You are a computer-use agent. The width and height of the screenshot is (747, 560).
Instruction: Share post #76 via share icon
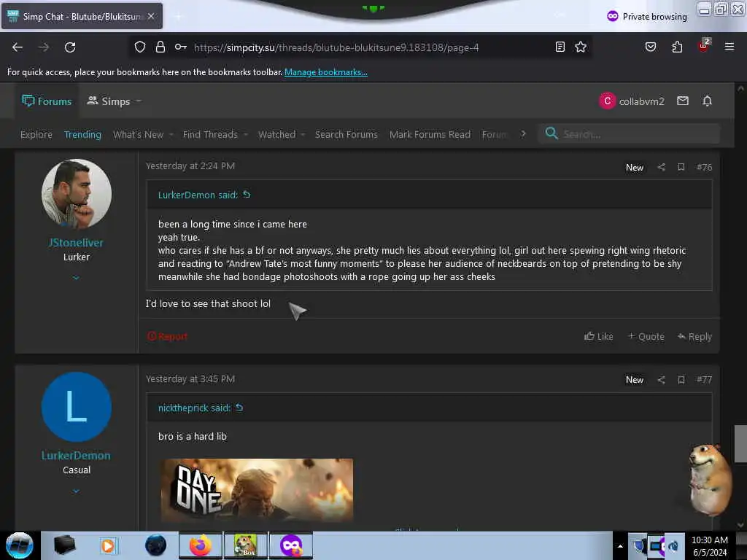click(661, 167)
